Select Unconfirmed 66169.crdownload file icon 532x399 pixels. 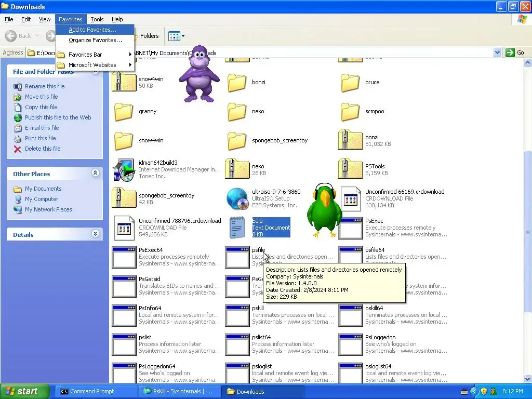tap(351, 199)
